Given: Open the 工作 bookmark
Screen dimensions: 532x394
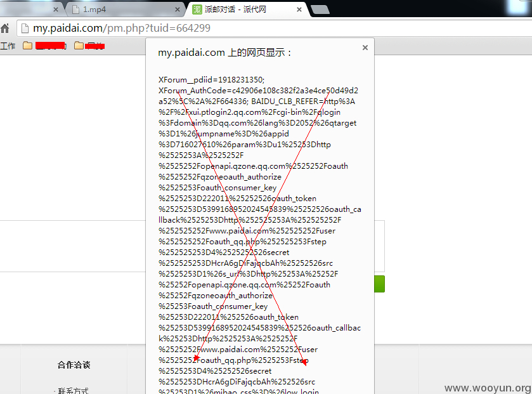Looking at the screenshot, I should tap(8, 46).
